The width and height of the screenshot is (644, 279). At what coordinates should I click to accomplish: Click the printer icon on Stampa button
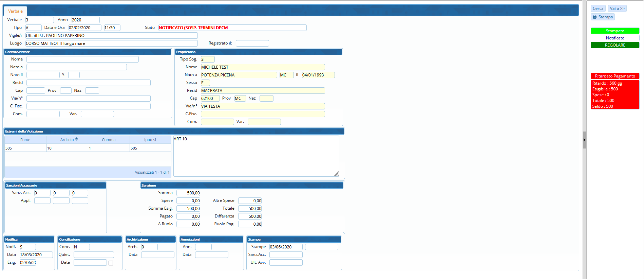coord(594,17)
